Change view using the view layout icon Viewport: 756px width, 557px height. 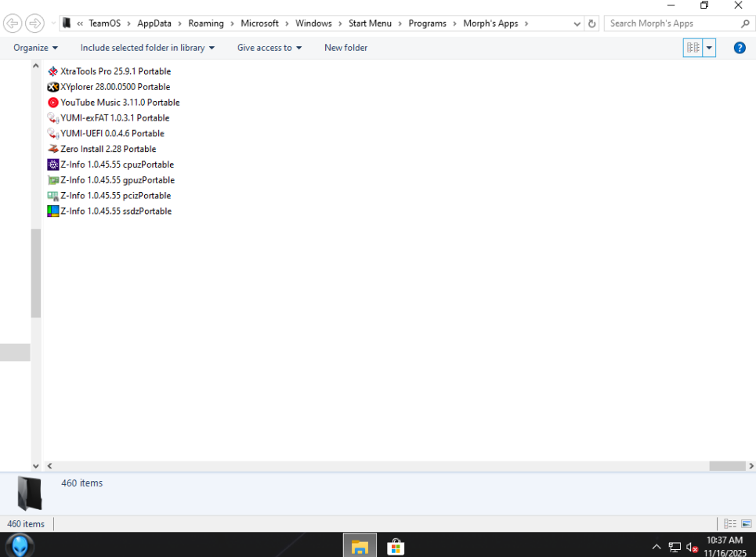point(693,48)
